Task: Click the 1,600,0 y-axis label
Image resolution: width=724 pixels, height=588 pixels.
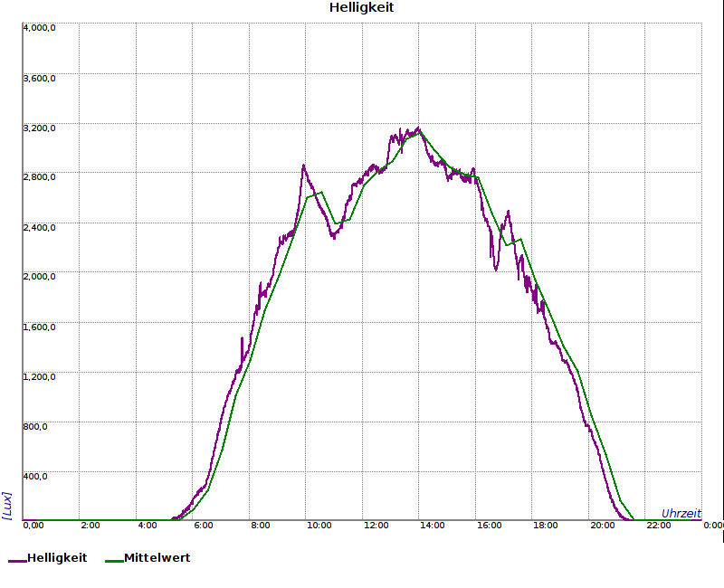Action: coord(39,327)
